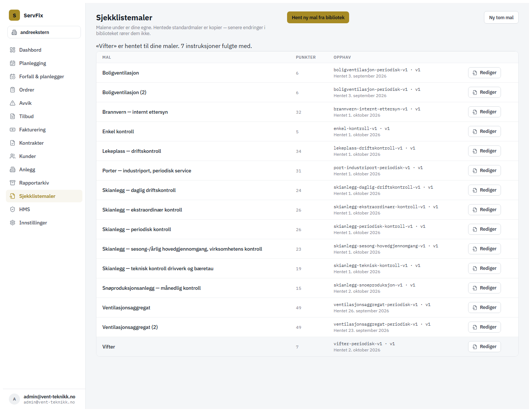This screenshot has height=412, width=532.
Task: Click the Kontrakter file icon
Action: click(13, 143)
